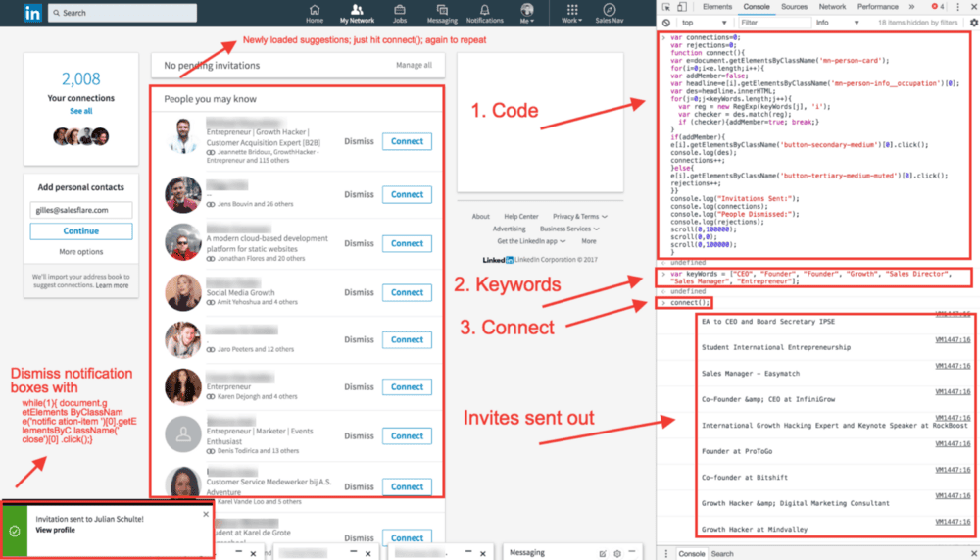This screenshot has width=980, height=560.
Task: Open the DevTools three-dot menu
Action: coord(957,7)
